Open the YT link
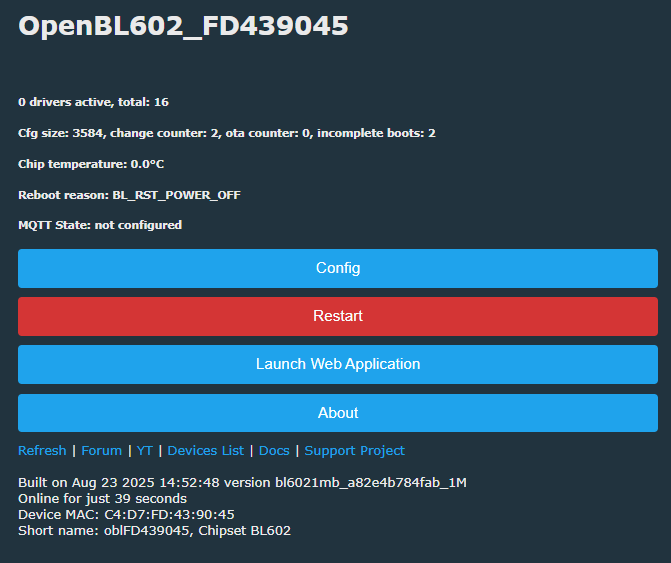Screen dimensions: 671x563 (x=145, y=450)
